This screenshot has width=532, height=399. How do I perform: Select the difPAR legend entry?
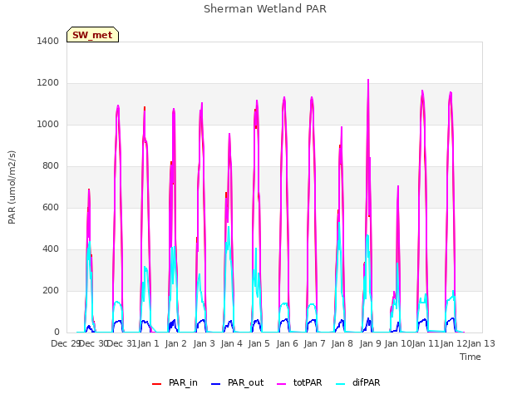358,383
